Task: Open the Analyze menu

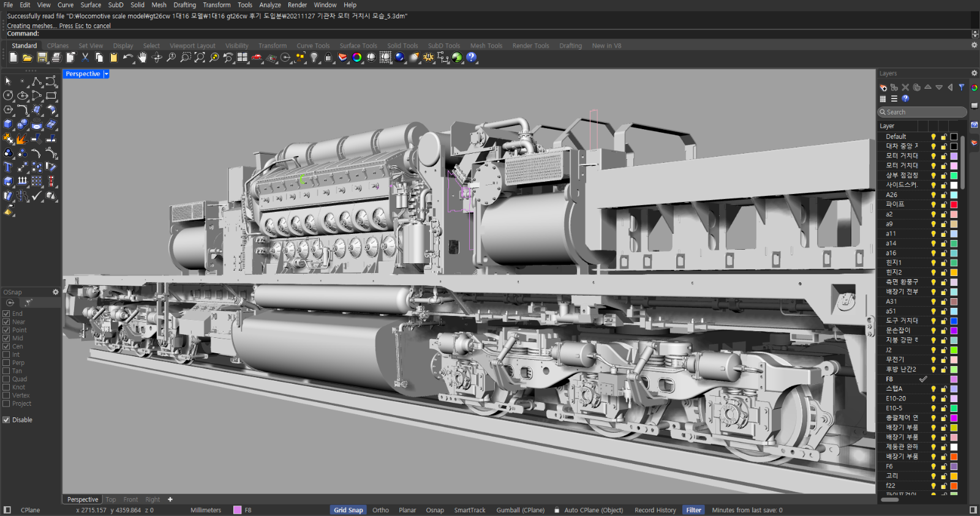Action: coord(269,5)
